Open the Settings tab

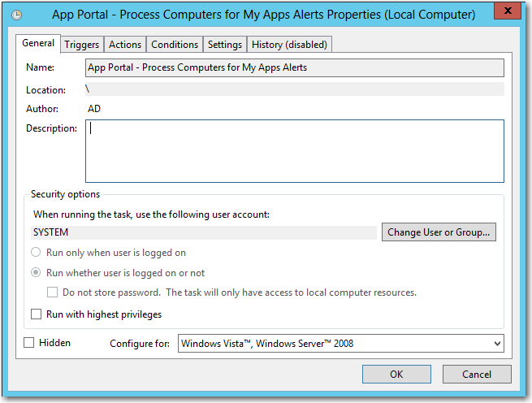coord(225,45)
